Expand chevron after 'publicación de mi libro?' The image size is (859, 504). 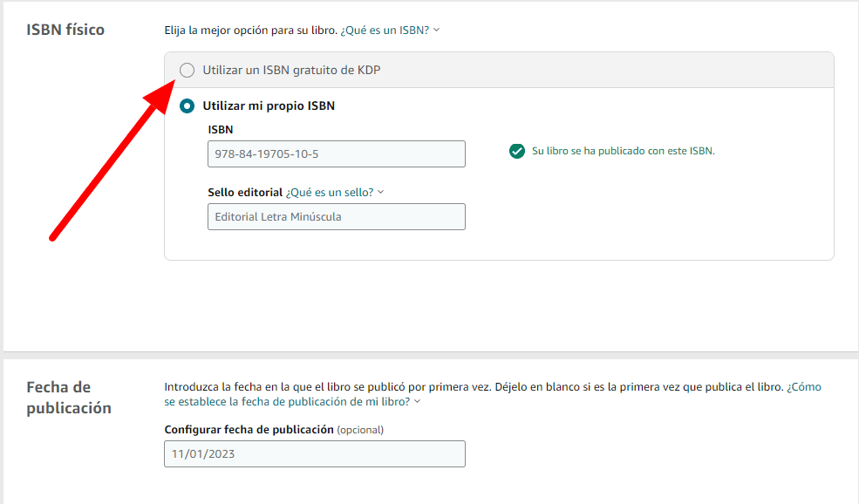[418, 402]
